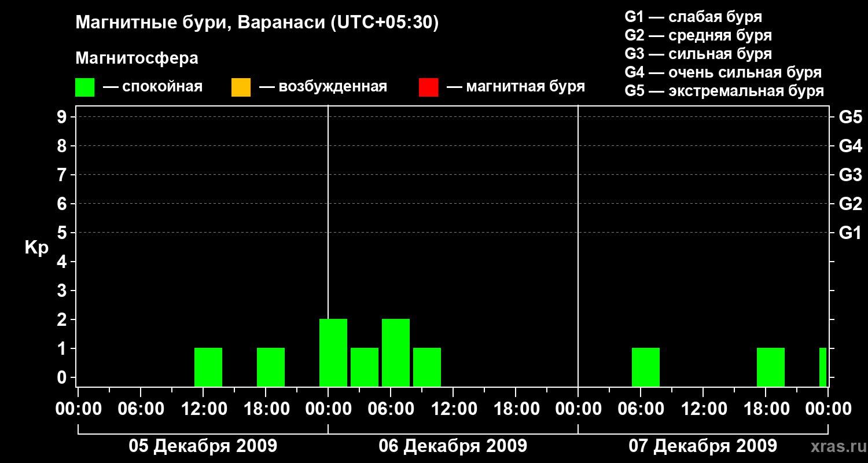Image resolution: width=868 pixels, height=463 pixels.
Task: Click the 'G3 — сильная буря' legend line
Action: [698, 54]
